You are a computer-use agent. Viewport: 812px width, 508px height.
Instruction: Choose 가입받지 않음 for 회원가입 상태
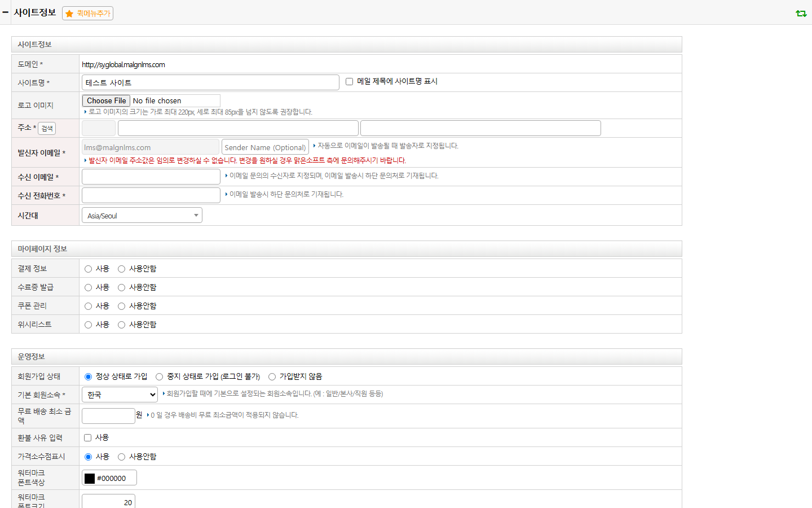[272, 376]
